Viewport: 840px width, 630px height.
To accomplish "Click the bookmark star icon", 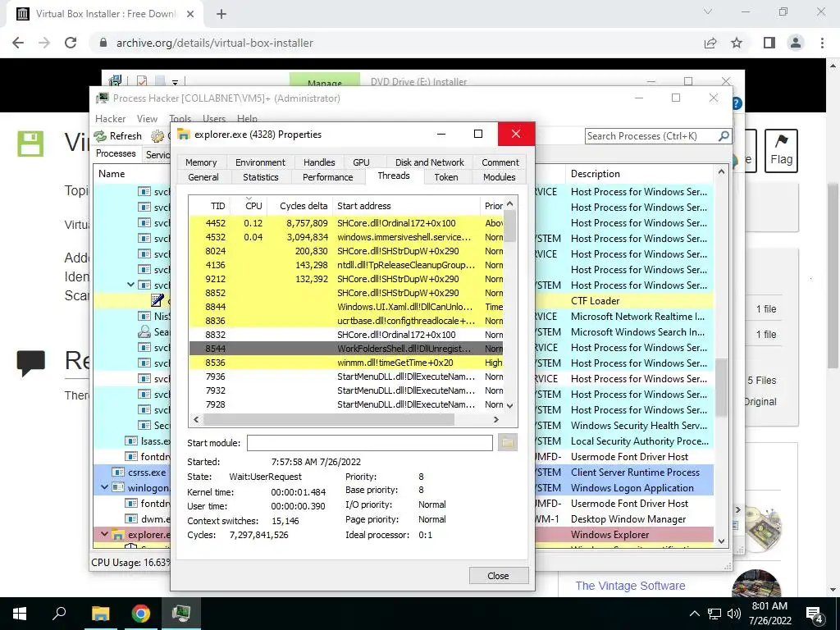I will point(737,43).
